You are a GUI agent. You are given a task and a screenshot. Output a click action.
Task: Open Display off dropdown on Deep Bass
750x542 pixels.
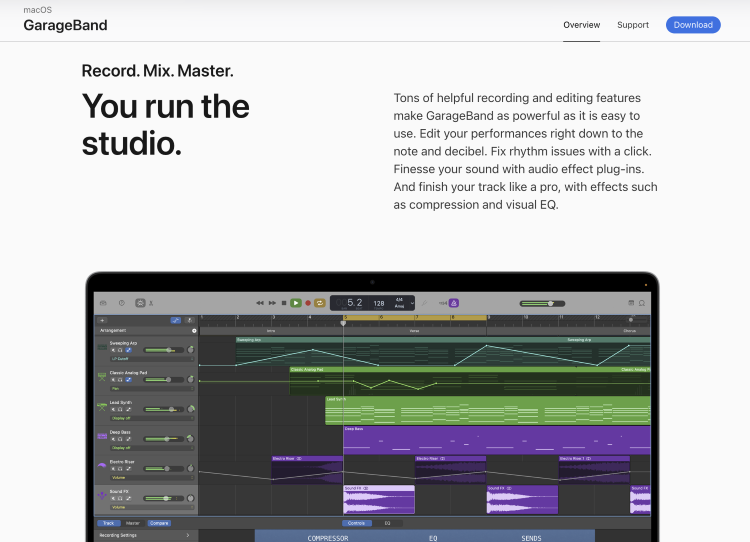point(152,448)
